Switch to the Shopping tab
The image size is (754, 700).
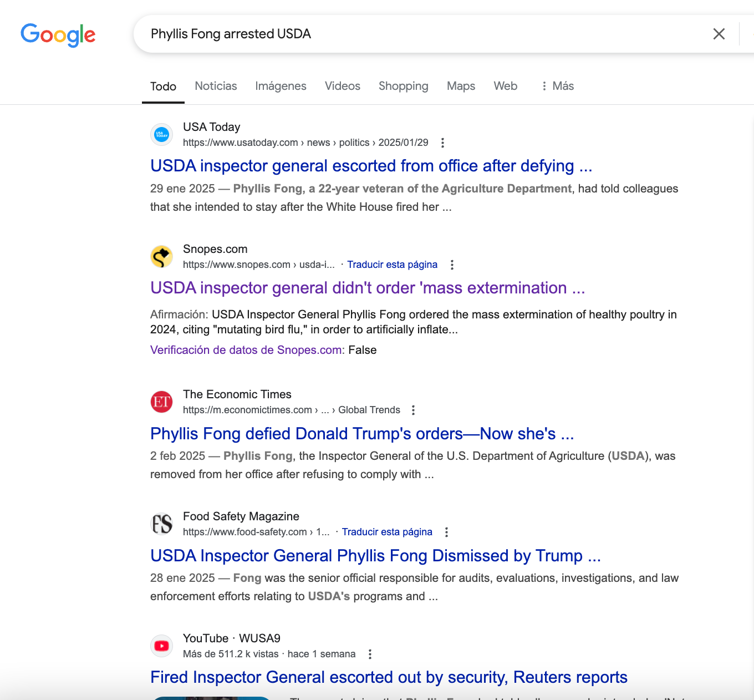coord(404,86)
